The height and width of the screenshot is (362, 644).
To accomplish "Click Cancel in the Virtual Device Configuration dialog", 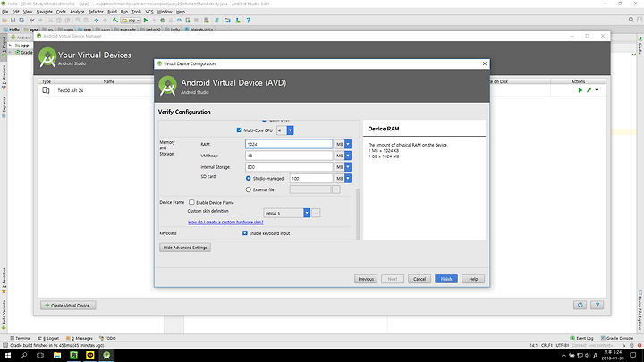I will click(419, 279).
